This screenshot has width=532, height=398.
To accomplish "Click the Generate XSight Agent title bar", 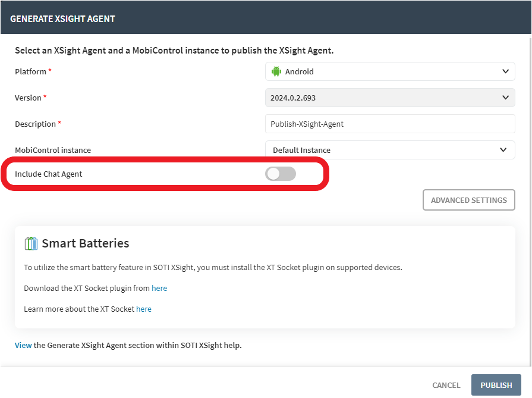I will click(266, 17).
